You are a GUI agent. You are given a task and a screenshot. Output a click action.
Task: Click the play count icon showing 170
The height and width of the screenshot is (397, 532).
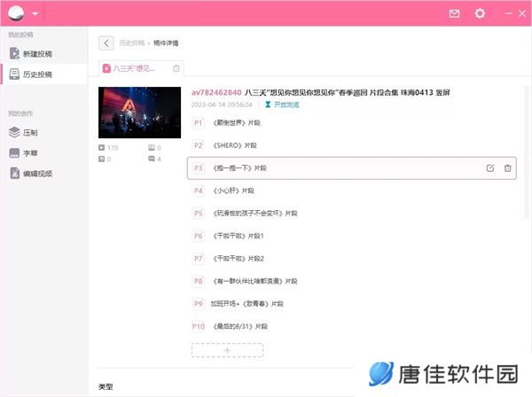click(x=101, y=148)
